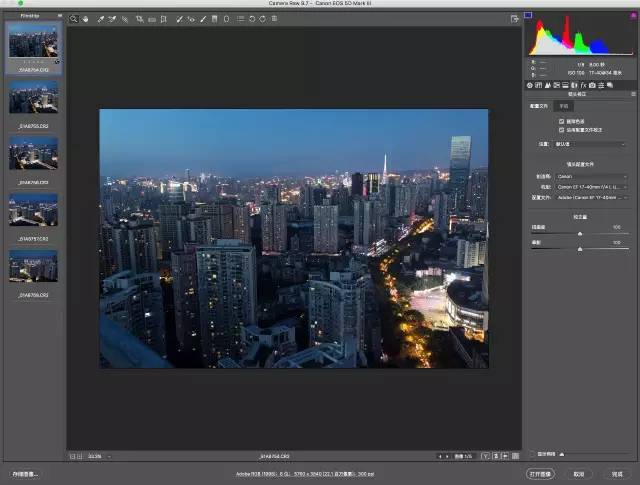Screen dimensions: 640x485
Task: Open the lens profile dropdown Adobe (Canon EF 17-40mm)
Action: (590, 197)
